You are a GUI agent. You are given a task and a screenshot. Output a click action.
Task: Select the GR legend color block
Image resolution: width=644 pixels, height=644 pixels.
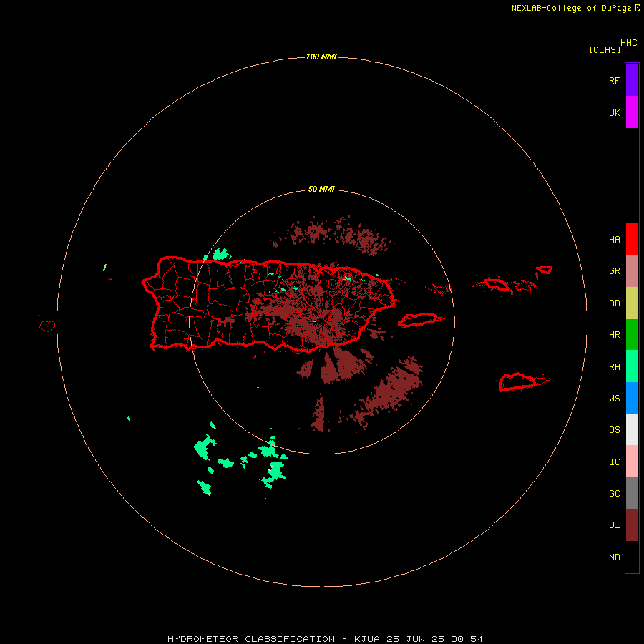(x=632, y=271)
